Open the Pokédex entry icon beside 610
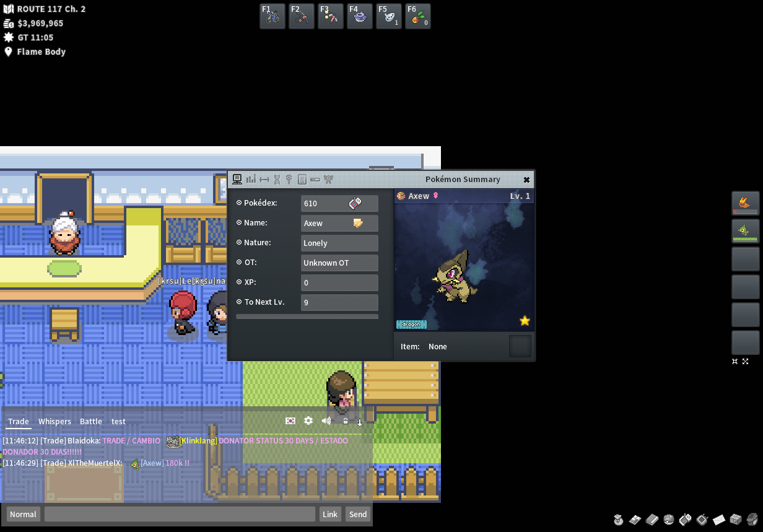Image resolution: width=763 pixels, height=532 pixels. pyautogui.click(x=355, y=203)
